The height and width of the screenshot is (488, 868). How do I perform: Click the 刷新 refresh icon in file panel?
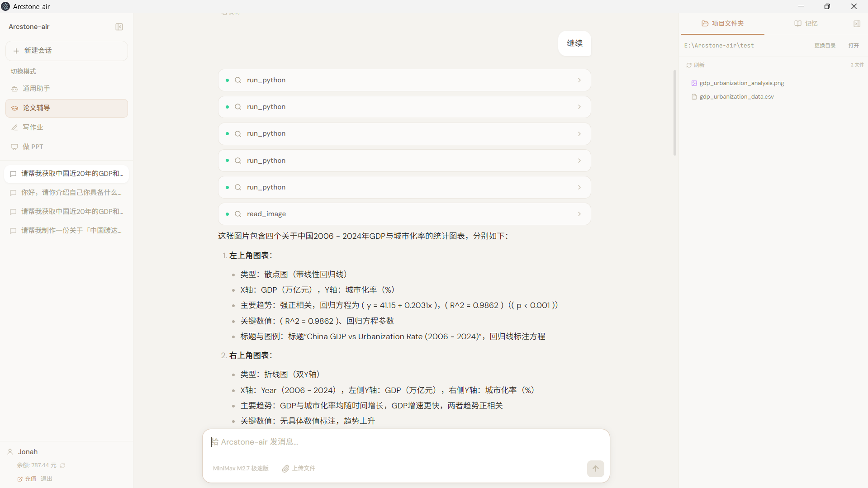click(690, 65)
